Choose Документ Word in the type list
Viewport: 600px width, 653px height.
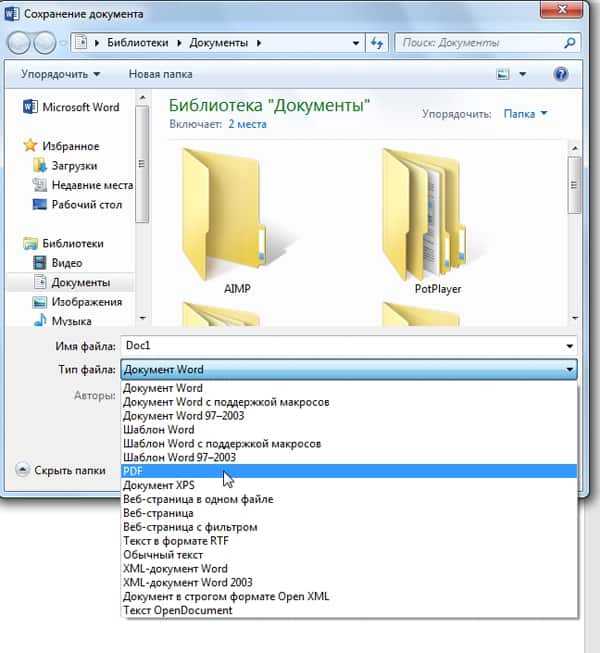[349, 388]
